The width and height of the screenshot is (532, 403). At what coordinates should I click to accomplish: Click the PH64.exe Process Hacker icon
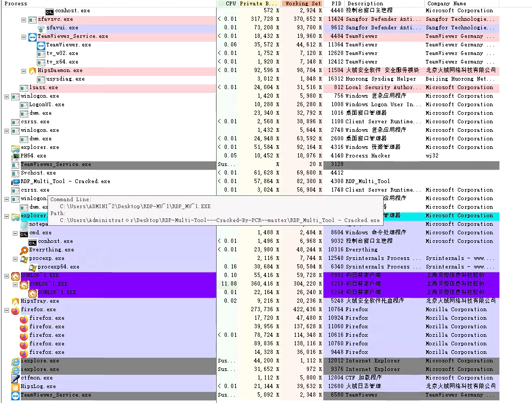(x=15, y=156)
